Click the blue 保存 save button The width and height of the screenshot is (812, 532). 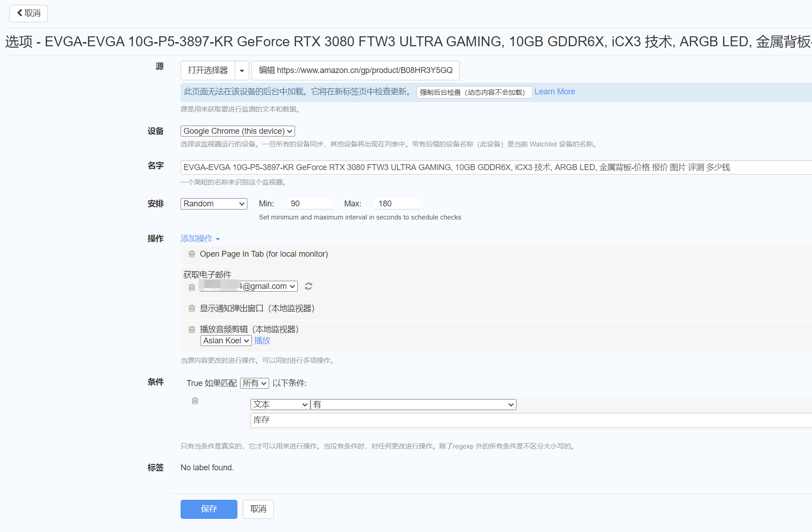point(209,509)
